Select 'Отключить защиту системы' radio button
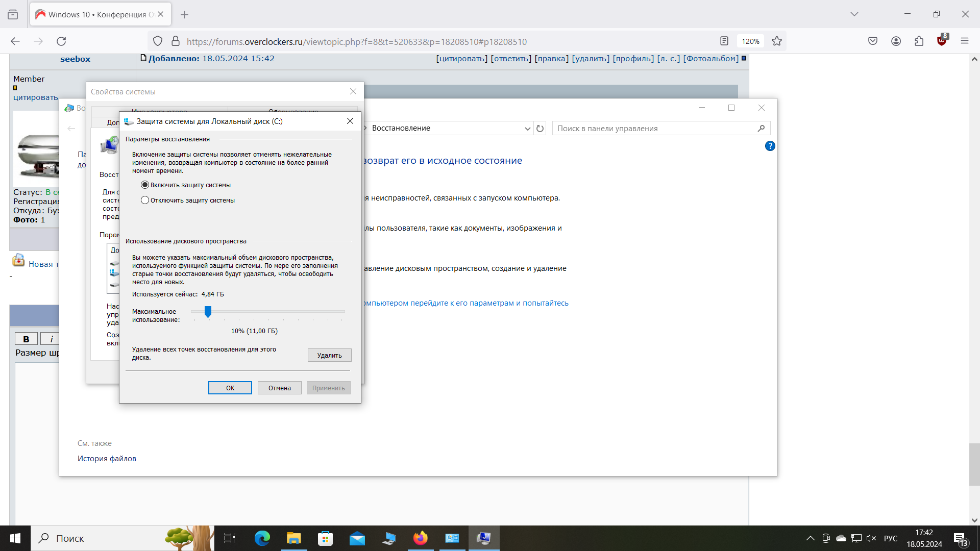Image resolution: width=980 pixels, height=551 pixels. [x=145, y=201]
